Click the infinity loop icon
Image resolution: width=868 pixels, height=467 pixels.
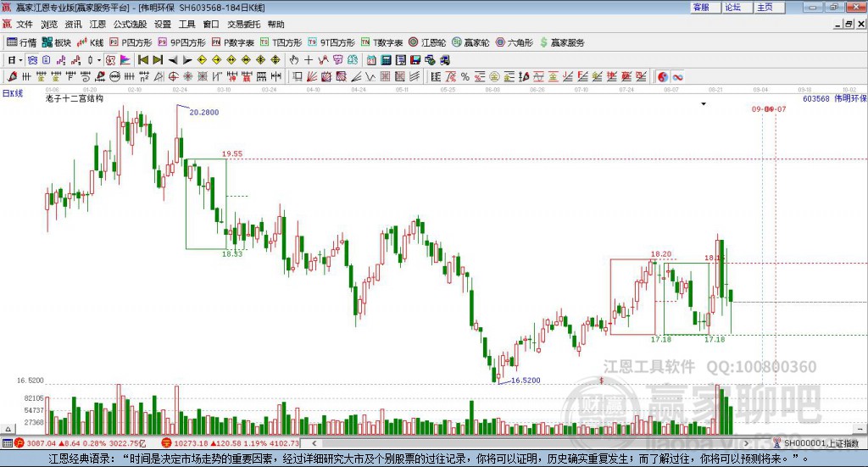[677, 77]
